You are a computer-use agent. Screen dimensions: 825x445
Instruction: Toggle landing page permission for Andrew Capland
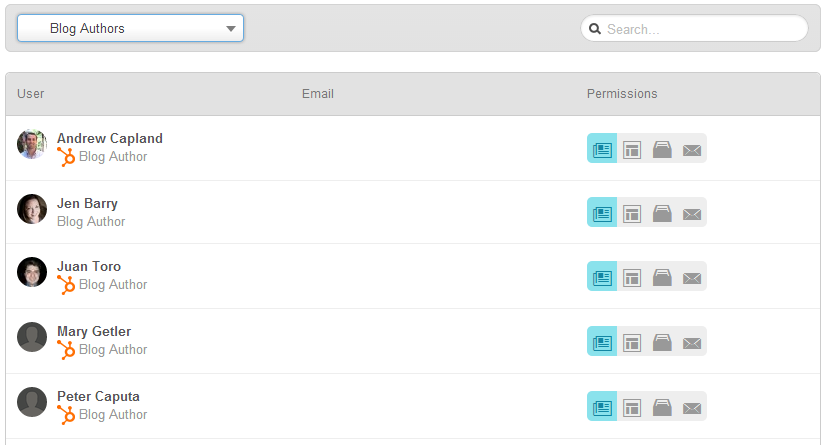click(x=632, y=150)
